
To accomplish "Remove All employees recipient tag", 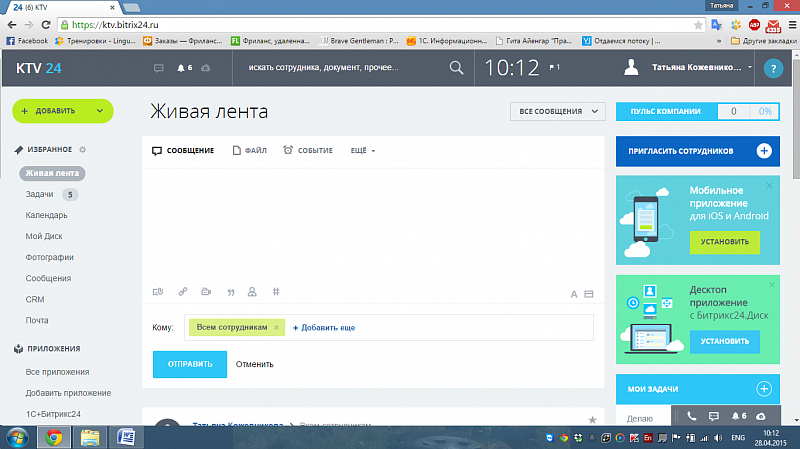I will tap(276, 328).
